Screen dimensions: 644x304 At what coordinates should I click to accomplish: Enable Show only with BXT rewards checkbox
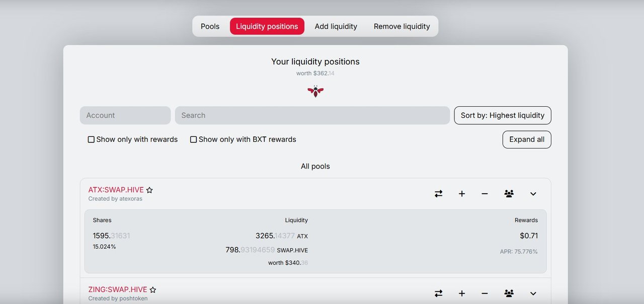193,139
